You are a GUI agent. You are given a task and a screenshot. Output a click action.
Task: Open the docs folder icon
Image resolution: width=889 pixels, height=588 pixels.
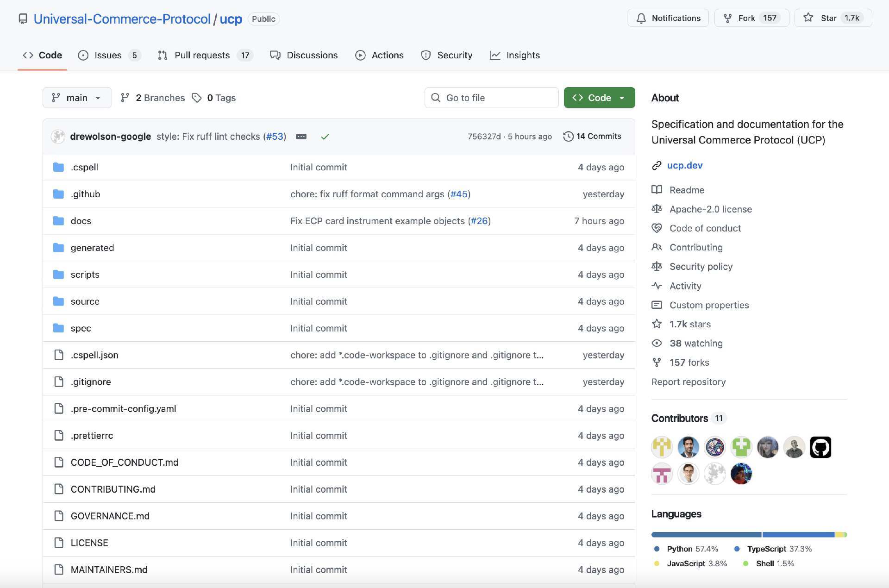(x=58, y=221)
